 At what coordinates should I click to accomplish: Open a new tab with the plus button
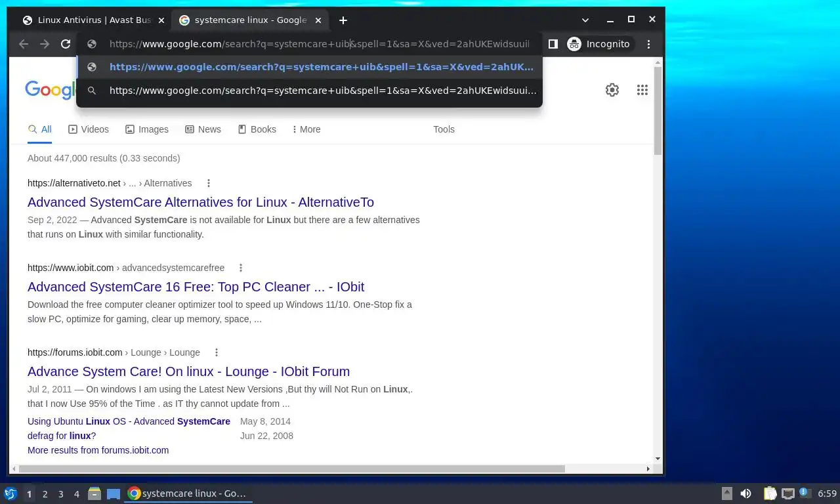point(343,20)
